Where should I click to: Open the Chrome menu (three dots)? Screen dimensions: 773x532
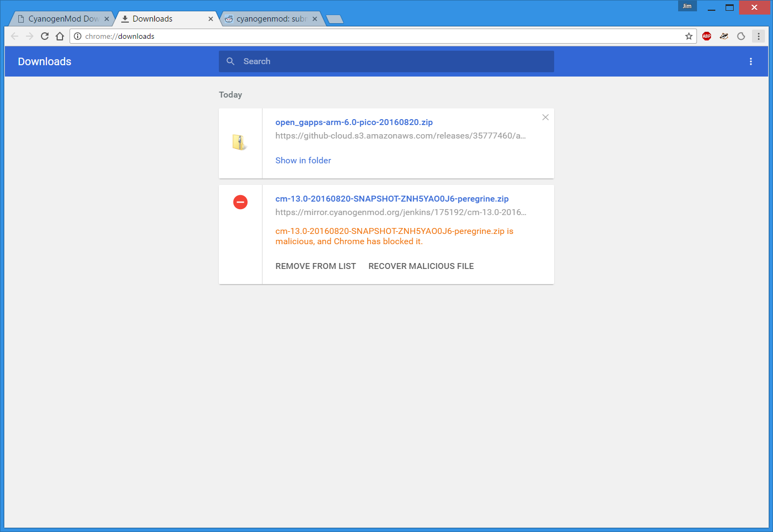758,36
